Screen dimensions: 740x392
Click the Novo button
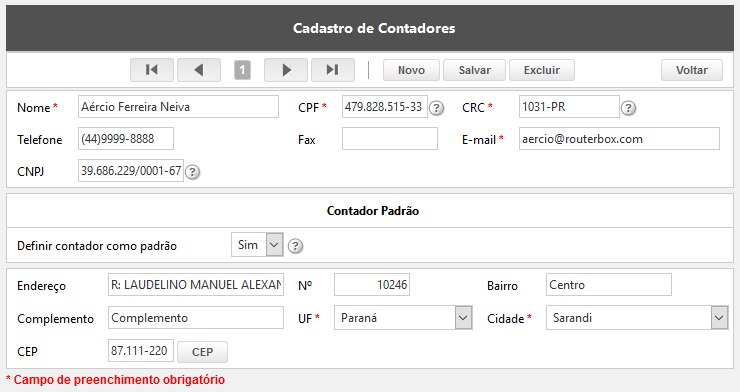(411, 70)
